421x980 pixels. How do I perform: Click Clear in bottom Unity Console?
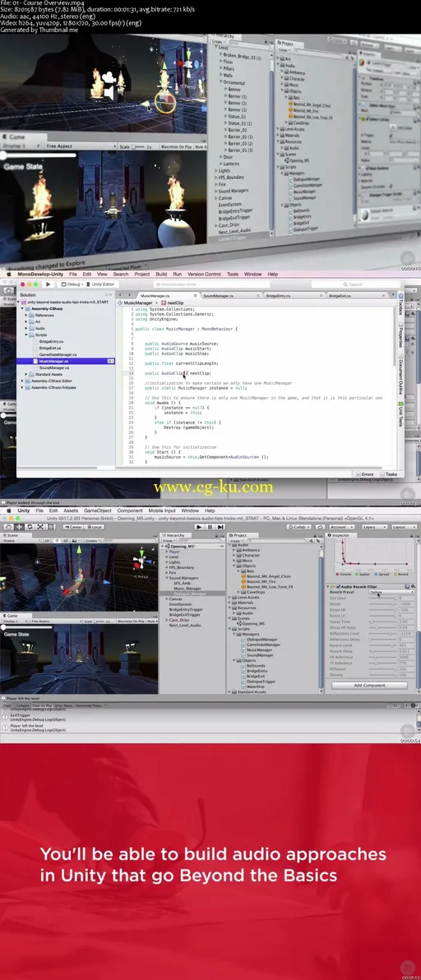click(7, 705)
